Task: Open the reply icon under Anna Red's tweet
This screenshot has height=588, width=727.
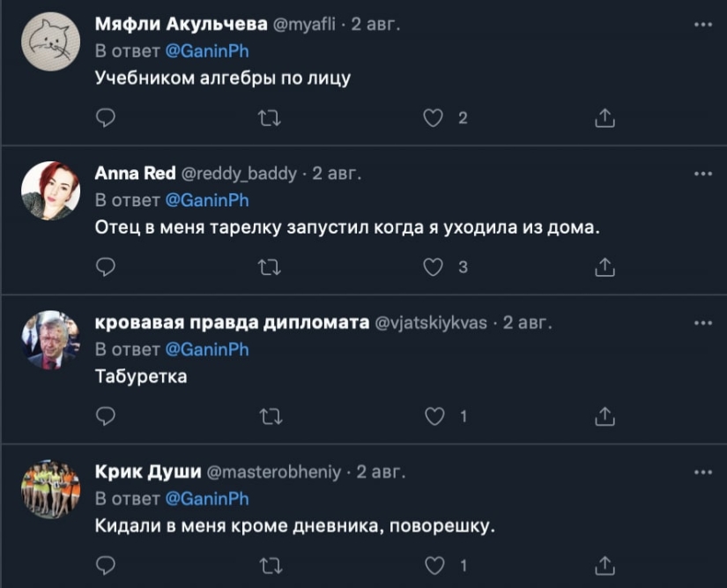Action: [106, 267]
